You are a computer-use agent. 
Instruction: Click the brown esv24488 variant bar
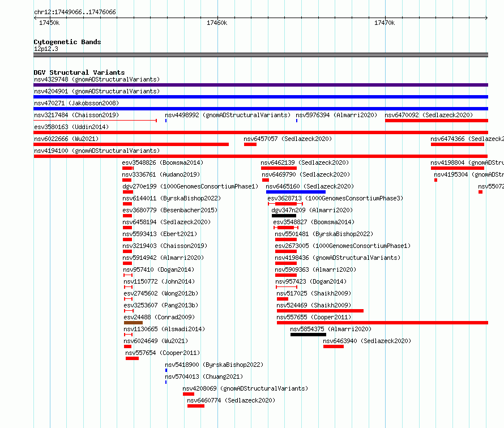pos(133,323)
